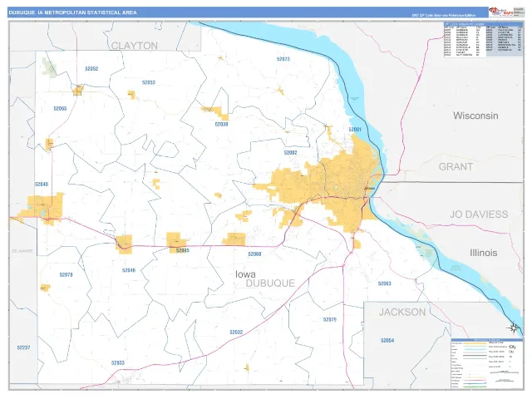
Task: Click the 52002 ZIP code label
Action: (291, 153)
